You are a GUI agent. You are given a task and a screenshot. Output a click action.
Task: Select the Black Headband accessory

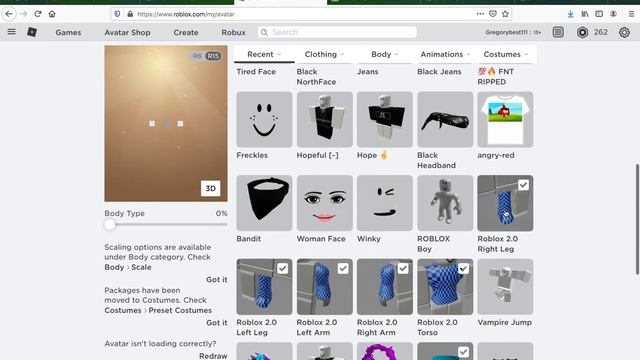pos(445,119)
